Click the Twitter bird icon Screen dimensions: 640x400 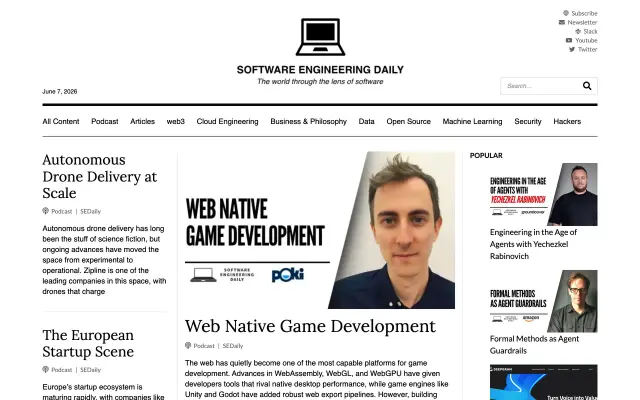pyautogui.click(x=572, y=49)
